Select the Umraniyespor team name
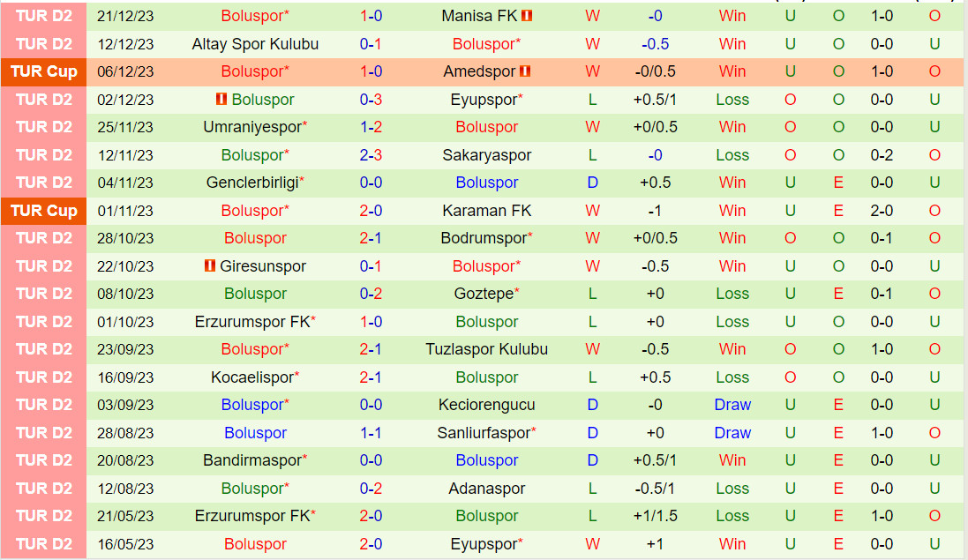 pyautogui.click(x=252, y=127)
